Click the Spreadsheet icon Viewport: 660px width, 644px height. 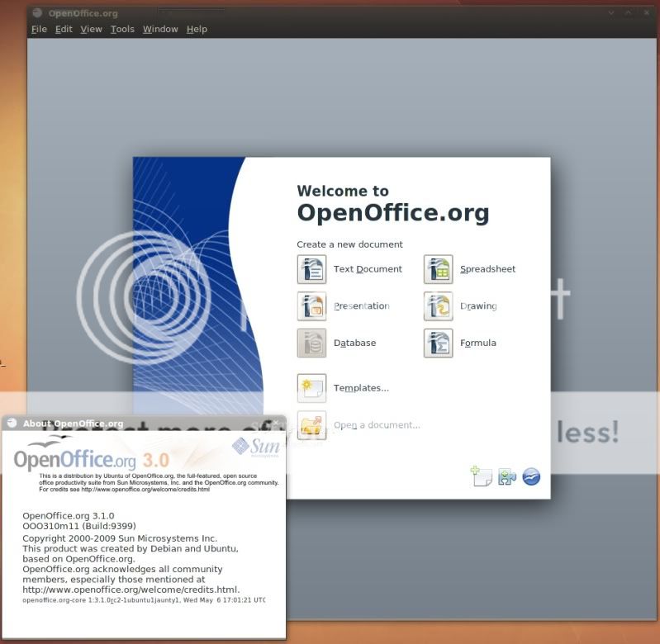(438, 269)
